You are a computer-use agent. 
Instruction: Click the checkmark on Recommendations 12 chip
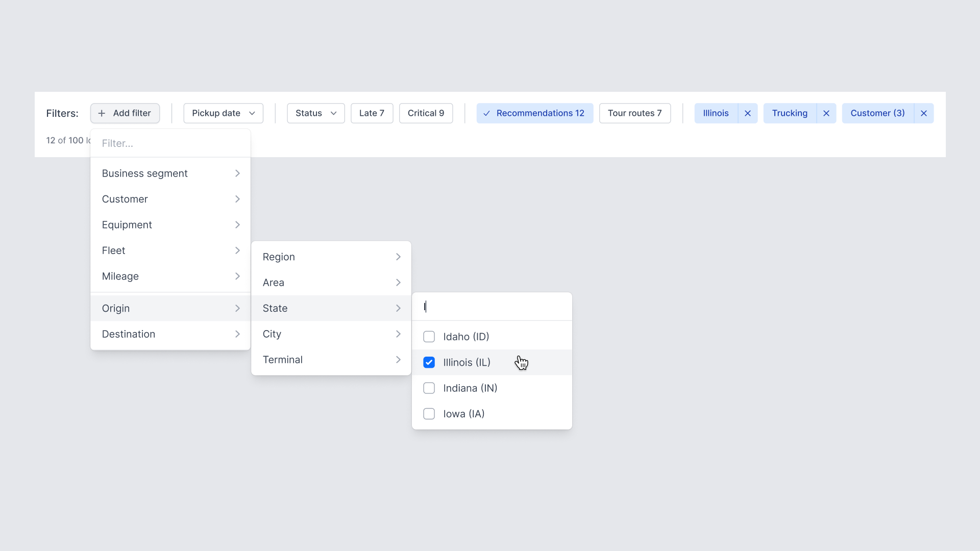click(x=486, y=113)
